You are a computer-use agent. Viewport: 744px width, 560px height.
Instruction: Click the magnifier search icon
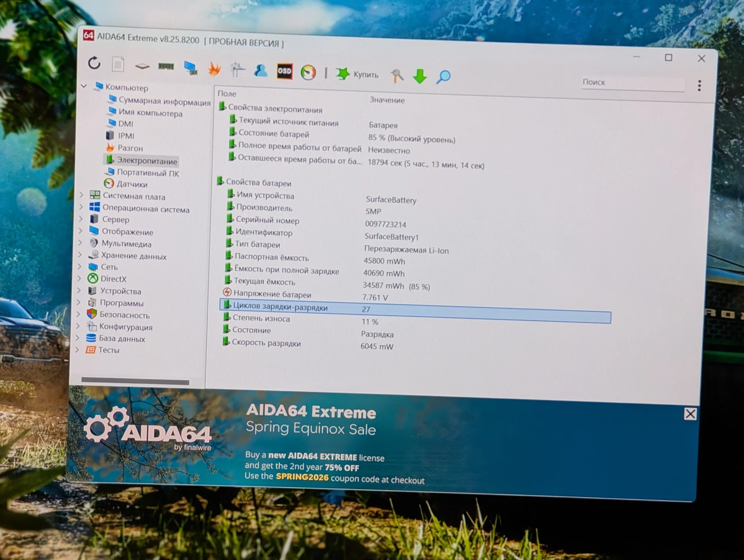coord(443,77)
